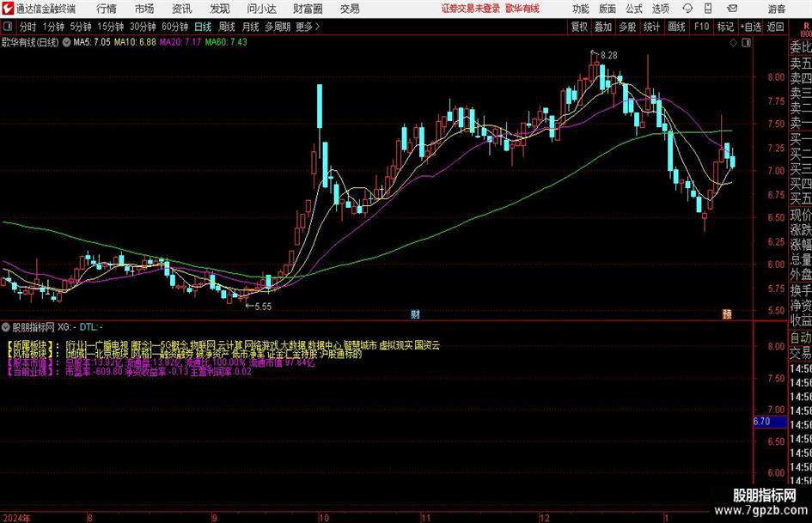Viewport: 812px width, 523px height.
Task: Switch to the 15分钟 period tab
Action: [x=110, y=27]
